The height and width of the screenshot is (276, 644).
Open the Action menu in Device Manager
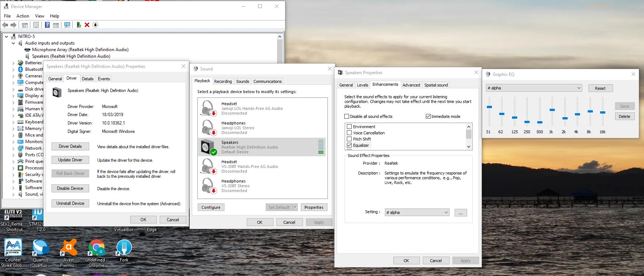[x=23, y=16]
